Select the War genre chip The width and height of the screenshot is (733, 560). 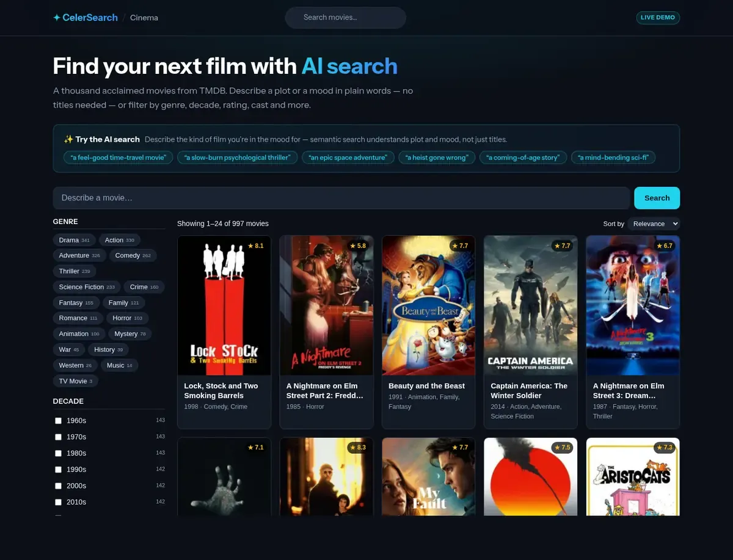(x=69, y=350)
